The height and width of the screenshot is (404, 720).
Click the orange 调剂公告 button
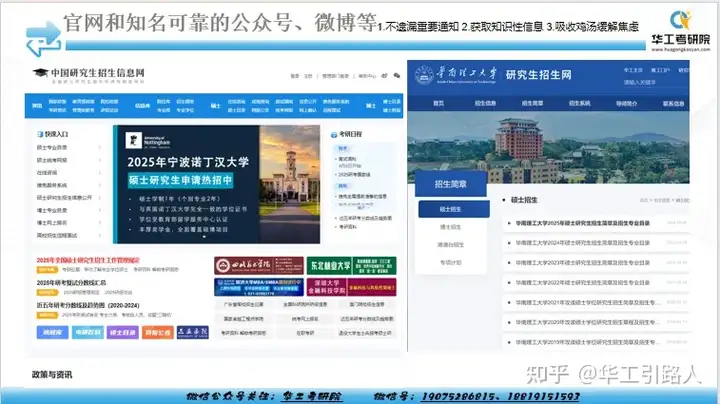(x=158, y=332)
